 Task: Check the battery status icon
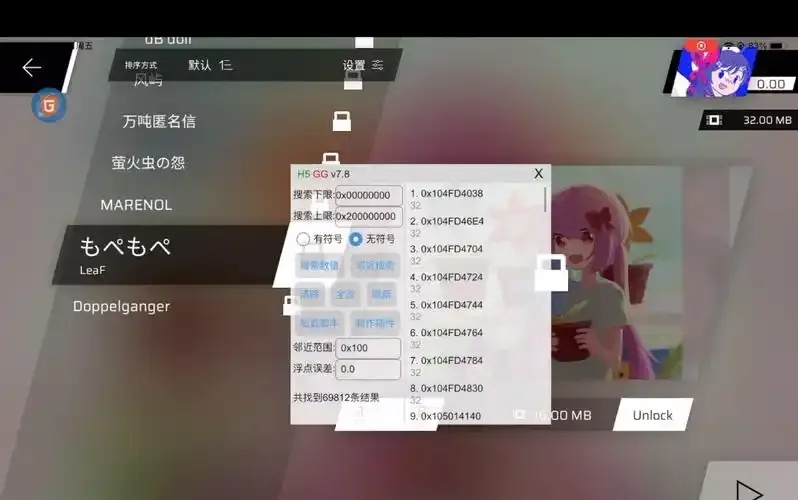tap(777, 46)
